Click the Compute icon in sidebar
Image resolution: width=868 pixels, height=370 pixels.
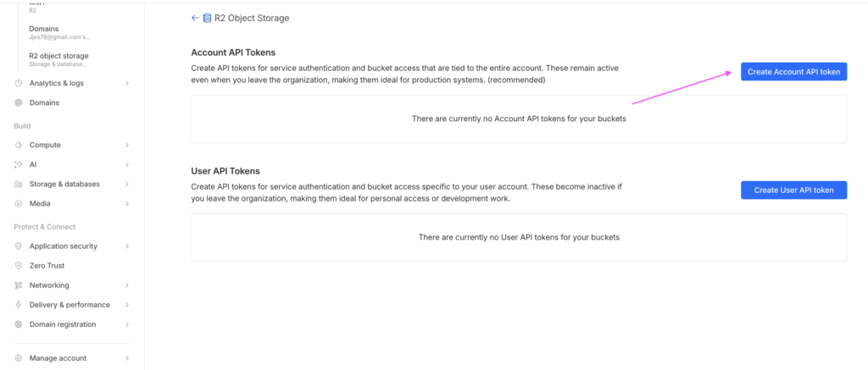coord(19,145)
